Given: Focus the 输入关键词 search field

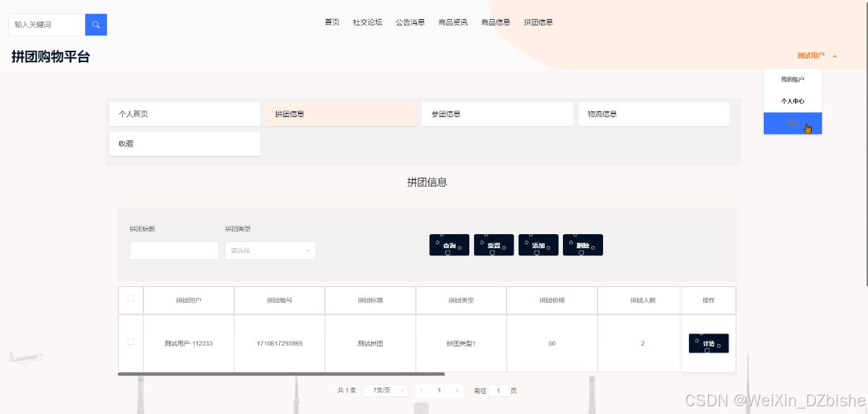Looking at the screenshot, I should [x=47, y=25].
